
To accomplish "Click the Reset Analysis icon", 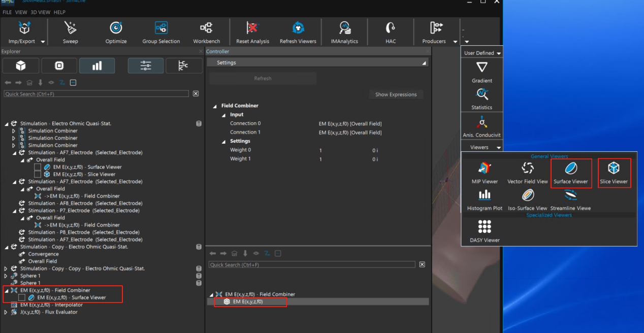I will 252,28.
